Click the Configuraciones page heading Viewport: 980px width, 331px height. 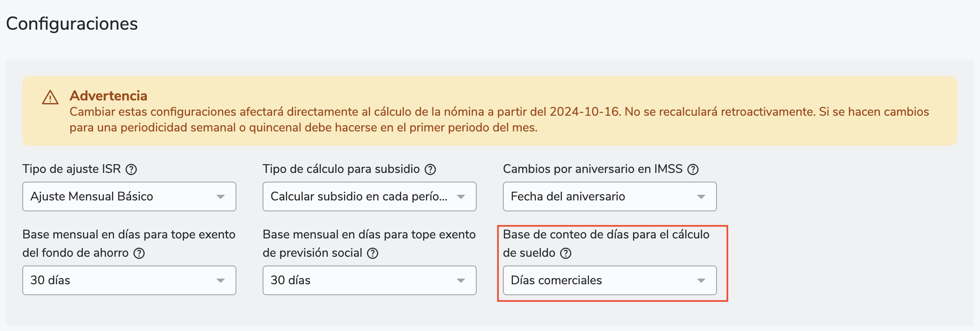pos(72,24)
